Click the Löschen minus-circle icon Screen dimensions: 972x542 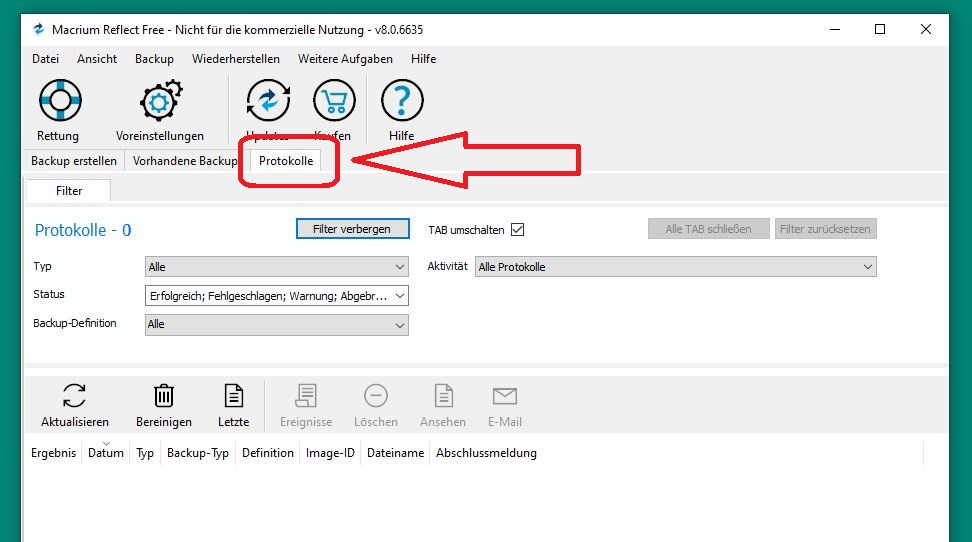click(376, 396)
